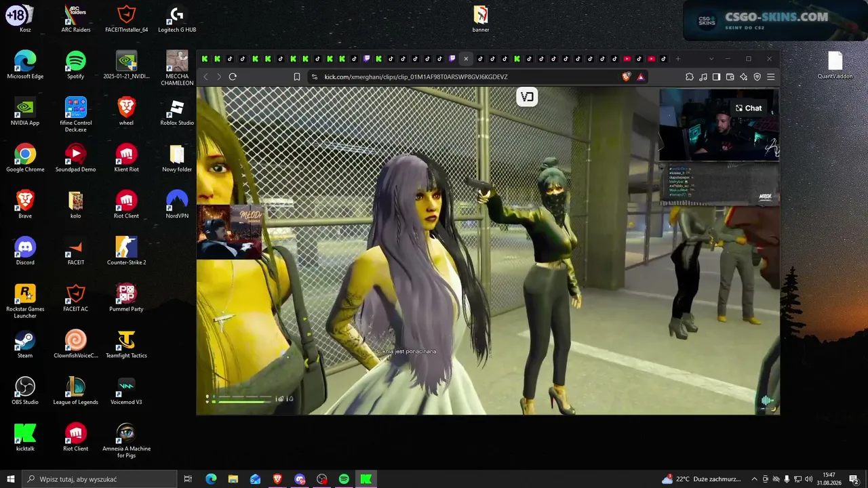Image resolution: width=868 pixels, height=488 pixels.
Task: Switch to the first Kick tab
Action: click(205, 59)
